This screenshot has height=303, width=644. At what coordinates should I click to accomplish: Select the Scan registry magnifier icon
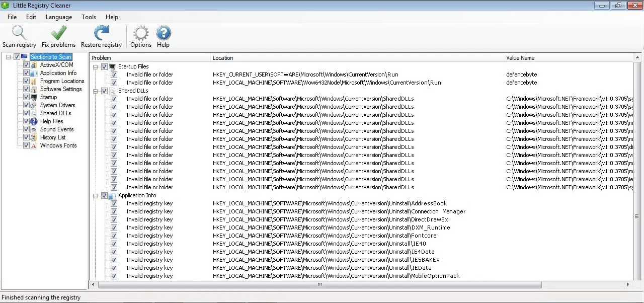(x=19, y=32)
